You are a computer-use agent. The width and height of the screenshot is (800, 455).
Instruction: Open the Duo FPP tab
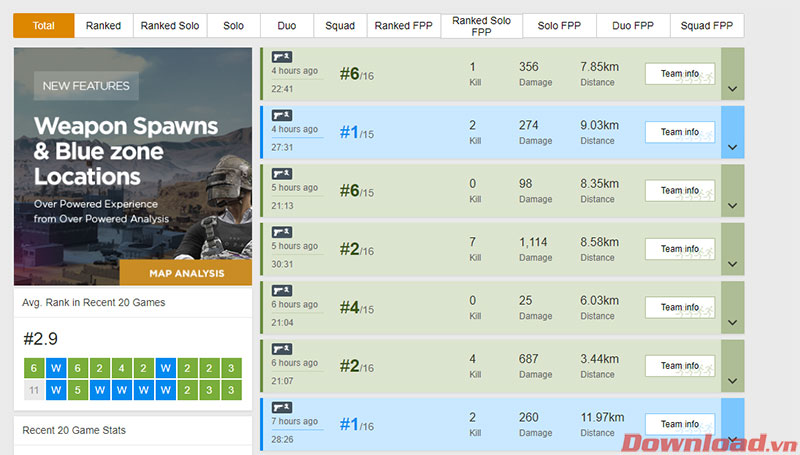pyautogui.click(x=632, y=26)
